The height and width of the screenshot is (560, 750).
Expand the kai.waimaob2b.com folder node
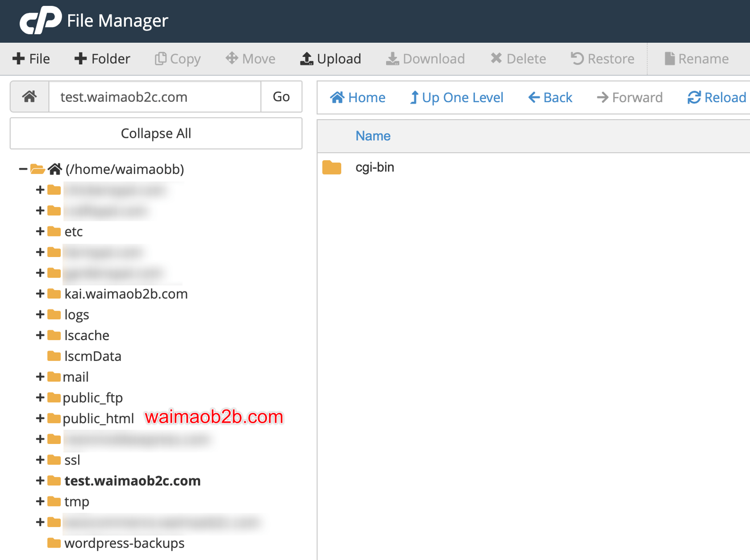[40, 294]
